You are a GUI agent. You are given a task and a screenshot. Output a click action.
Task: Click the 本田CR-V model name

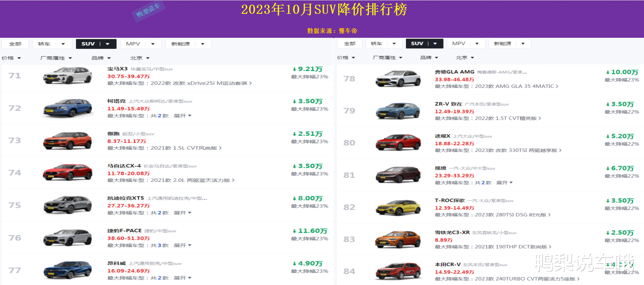point(448,265)
